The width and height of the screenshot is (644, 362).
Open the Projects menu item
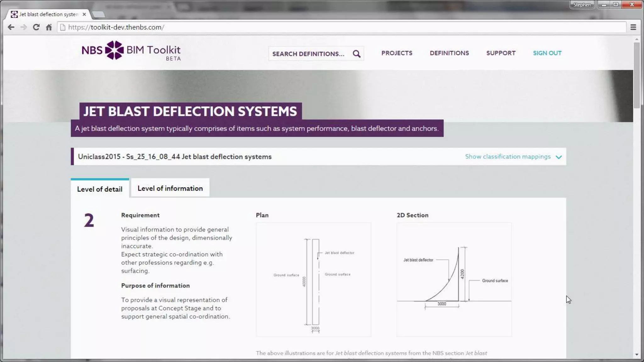(x=397, y=53)
